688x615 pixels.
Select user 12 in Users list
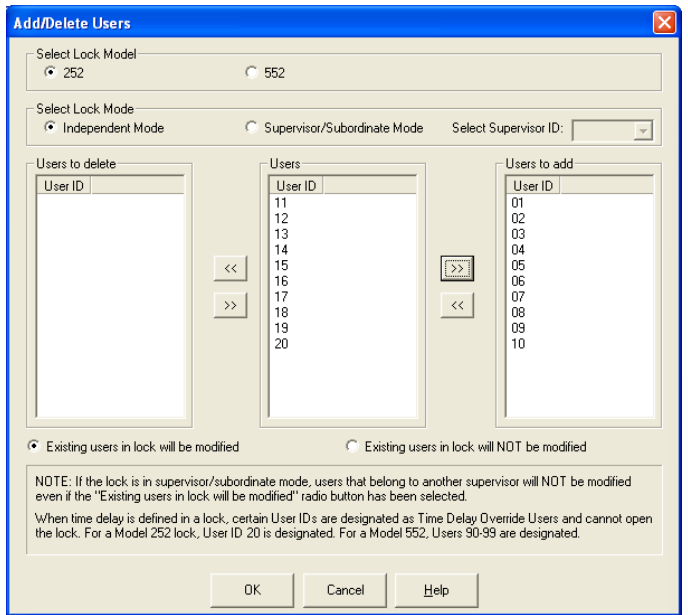tap(281, 218)
